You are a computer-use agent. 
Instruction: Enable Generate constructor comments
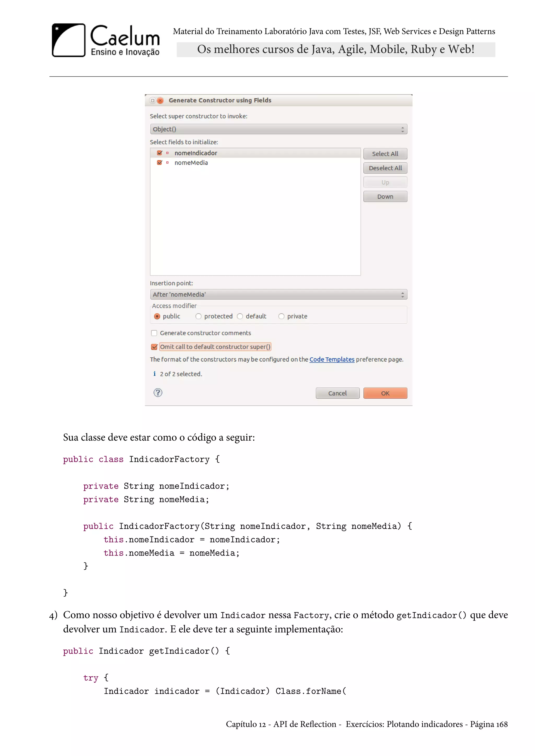tap(154, 333)
